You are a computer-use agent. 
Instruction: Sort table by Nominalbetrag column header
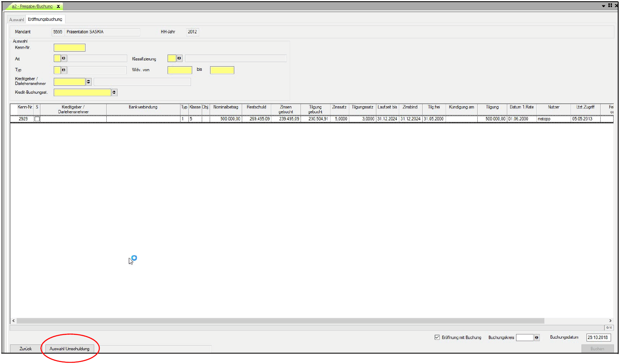[x=226, y=107]
